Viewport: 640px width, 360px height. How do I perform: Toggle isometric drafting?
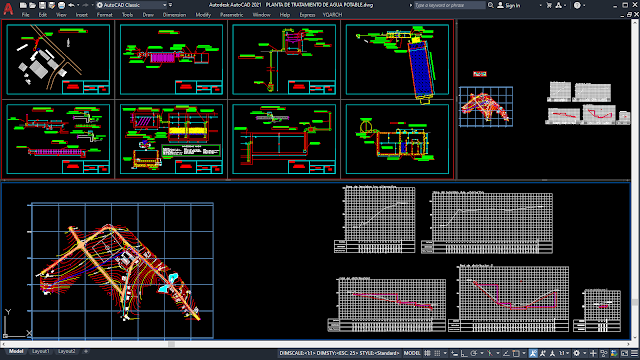point(490,353)
